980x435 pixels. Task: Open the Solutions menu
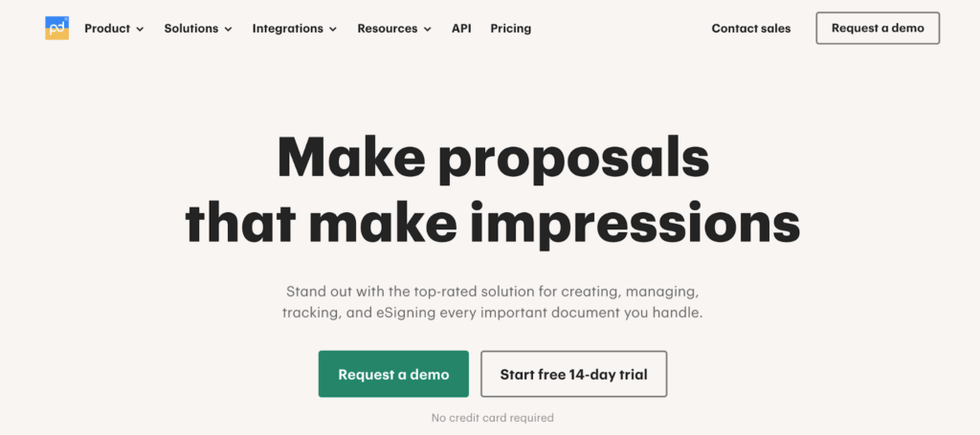[x=191, y=29]
